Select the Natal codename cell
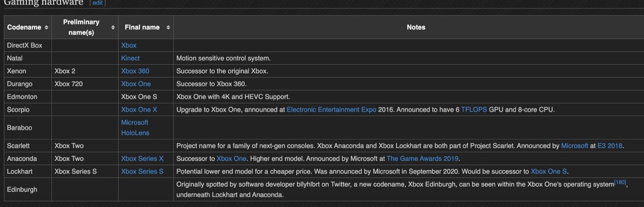Viewport: 644px width, 207px height. [28, 58]
